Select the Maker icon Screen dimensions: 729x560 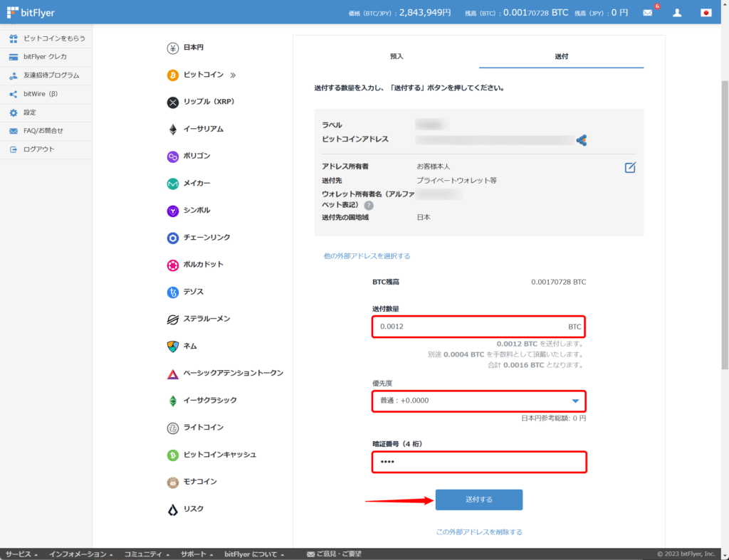tap(172, 184)
